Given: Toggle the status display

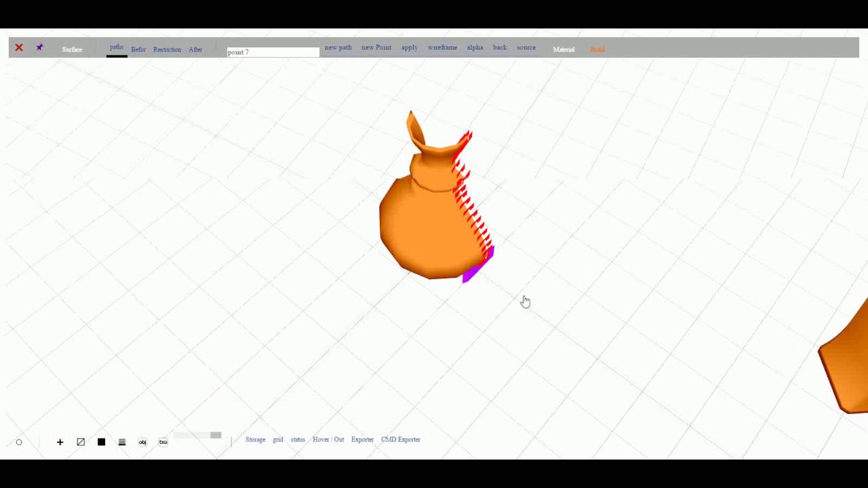Looking at the screenshot, I should pos(298,439).
